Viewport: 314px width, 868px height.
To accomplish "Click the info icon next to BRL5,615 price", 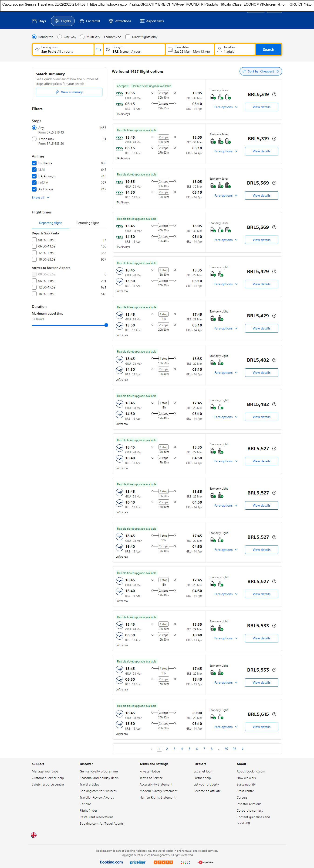I will click(x=274, y=714).
